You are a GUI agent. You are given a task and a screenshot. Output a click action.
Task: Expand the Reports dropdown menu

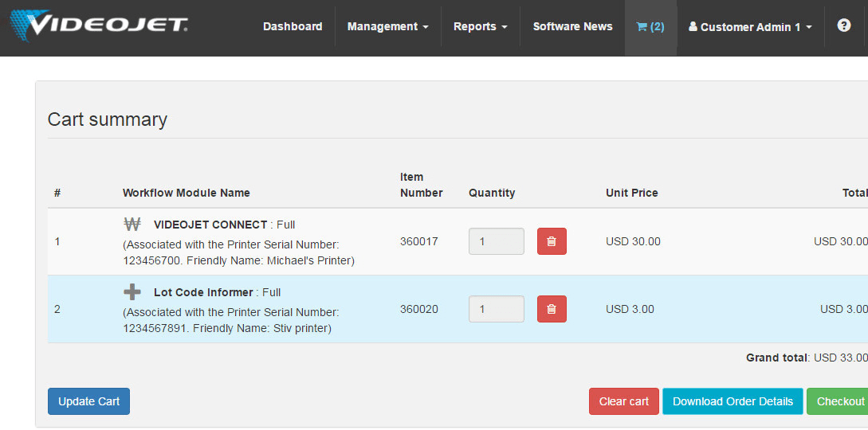click(x=481, y=26)
